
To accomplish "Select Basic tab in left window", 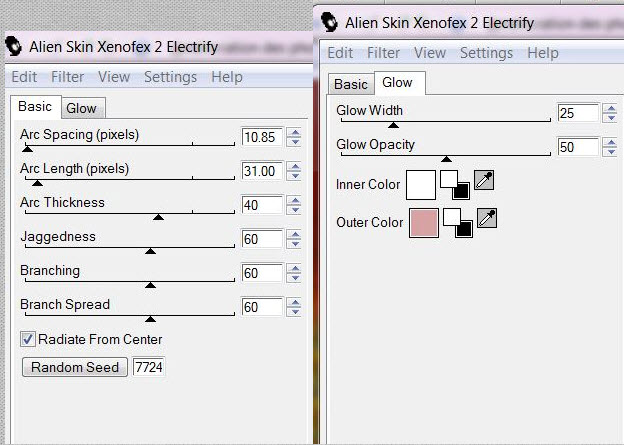I will click(x=35, y=107).
